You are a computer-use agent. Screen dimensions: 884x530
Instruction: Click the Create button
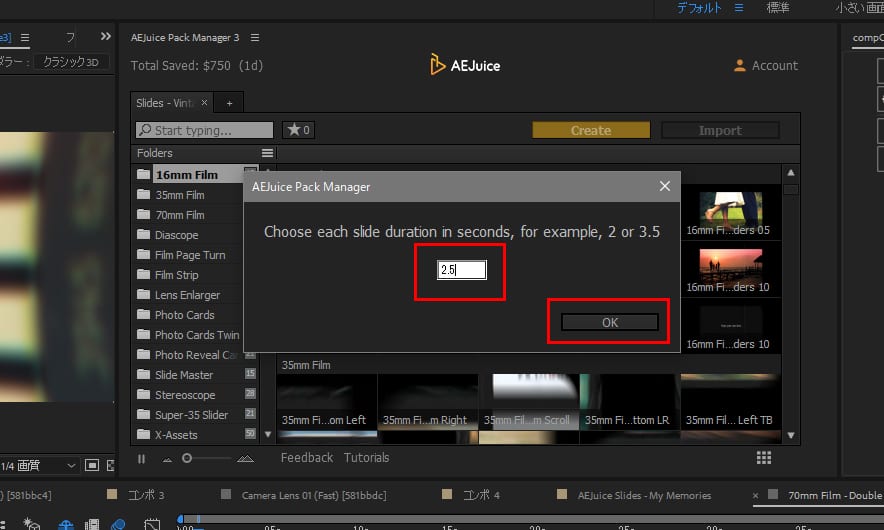590,130
